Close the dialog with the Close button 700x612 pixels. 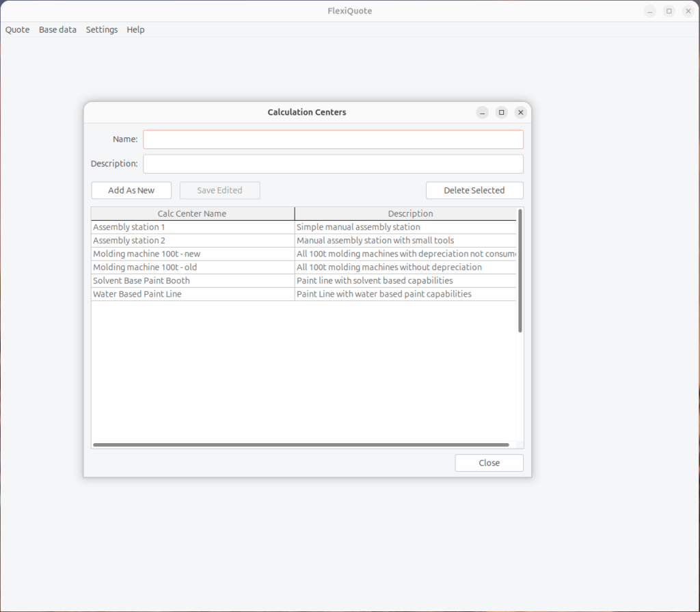tap(489, 463)
